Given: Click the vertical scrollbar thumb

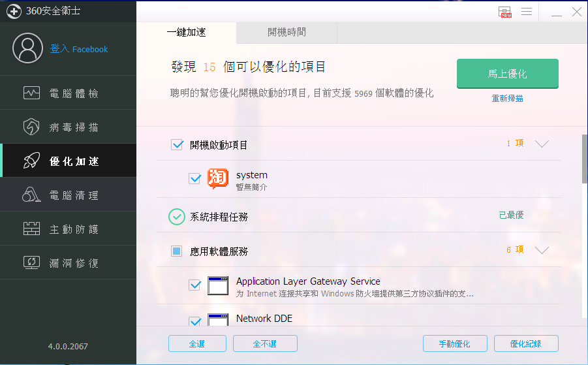Looking at the screenshot, I should (x=585, y=159).
